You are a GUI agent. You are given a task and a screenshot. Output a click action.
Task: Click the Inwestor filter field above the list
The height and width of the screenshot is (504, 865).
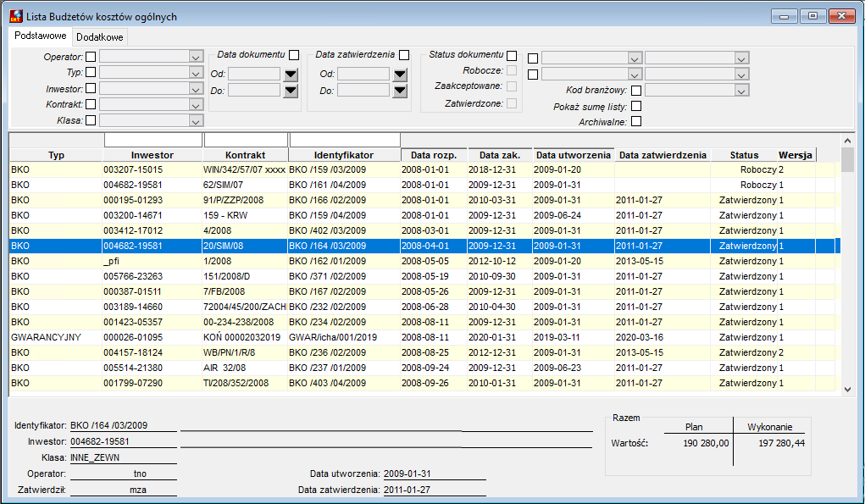coord(153,140)
